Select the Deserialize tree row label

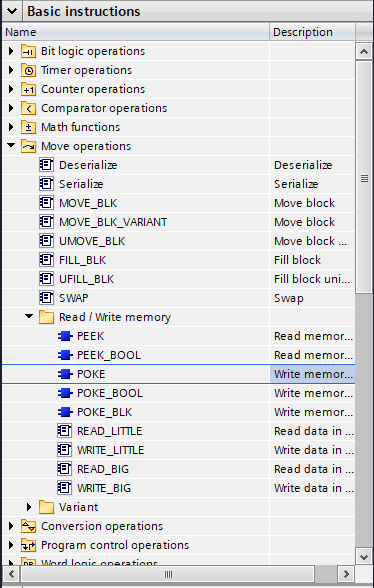click(x=88, y=165)
